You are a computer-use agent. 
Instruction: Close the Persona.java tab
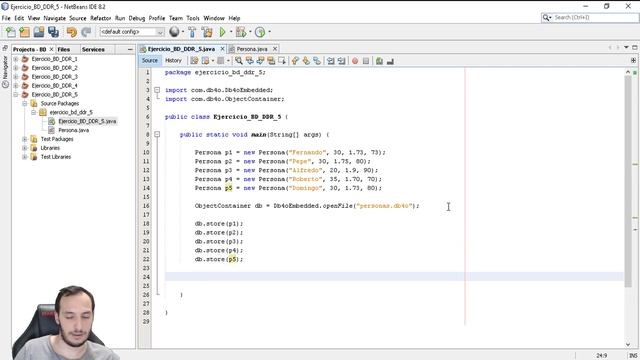click(275, 49)
